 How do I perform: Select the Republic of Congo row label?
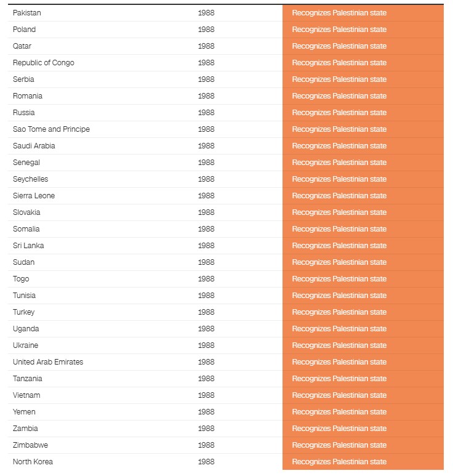point(44,63)
